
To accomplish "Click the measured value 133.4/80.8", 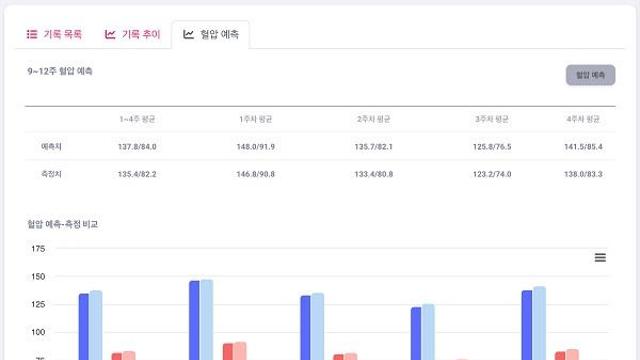I will pyautogui.click(x=373, y=174).
